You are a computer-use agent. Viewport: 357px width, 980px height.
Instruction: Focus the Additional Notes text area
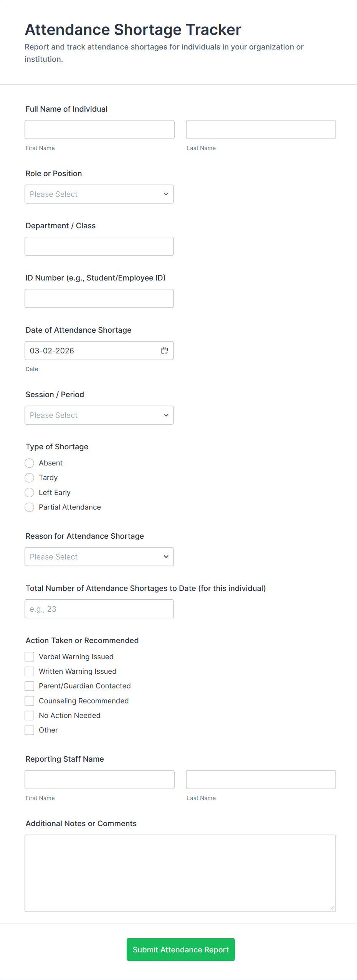tap(180, 873)
